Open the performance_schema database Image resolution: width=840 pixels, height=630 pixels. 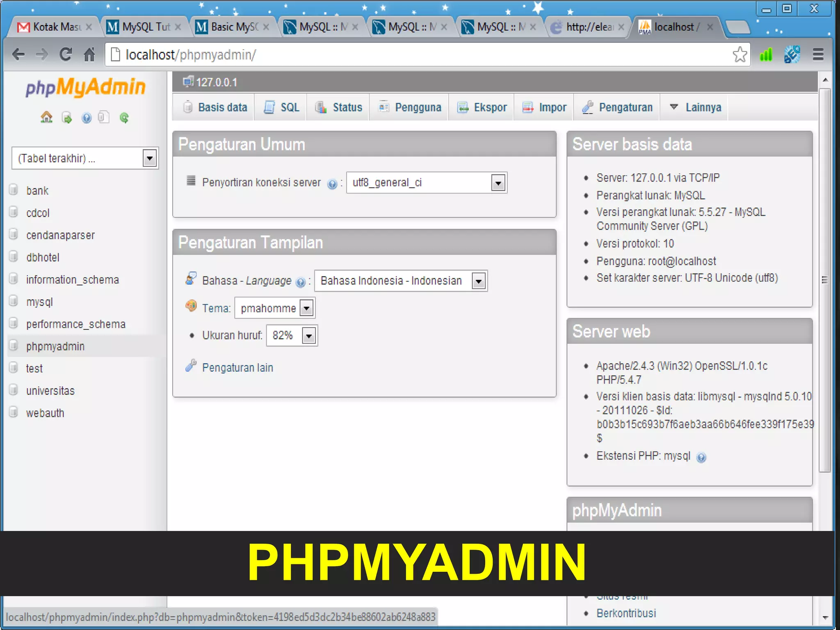click(x=76, y=324)
